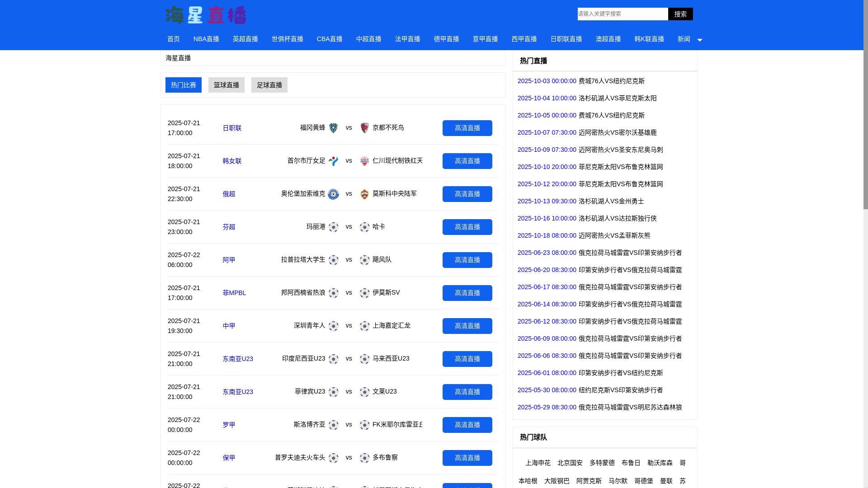Screen dimensions: 868x488
Task: Focus the keyword search input field
Action: [x=623, y=14]
